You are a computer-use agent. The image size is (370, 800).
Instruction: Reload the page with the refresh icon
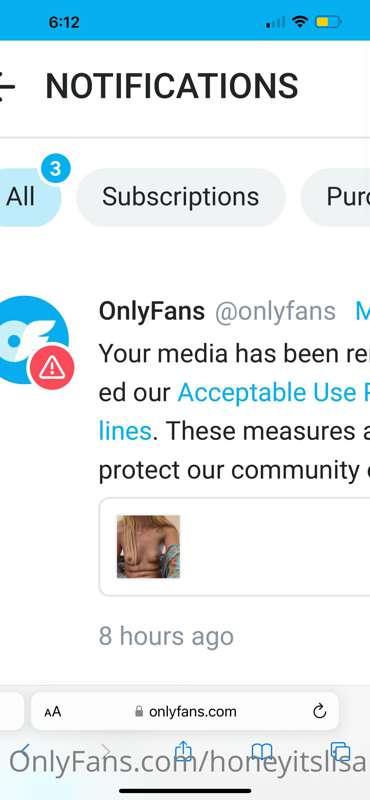click(319, 711)
